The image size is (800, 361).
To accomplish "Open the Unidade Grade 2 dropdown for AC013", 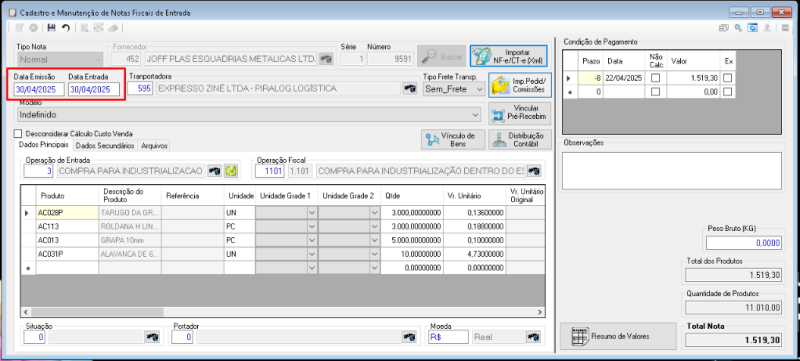I will (374, 240).
